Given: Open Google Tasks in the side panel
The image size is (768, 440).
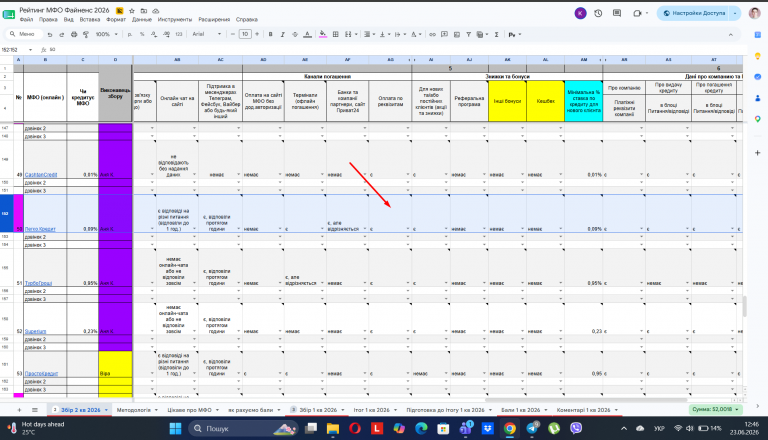Looking at the screenshot, I should point(757,77).
